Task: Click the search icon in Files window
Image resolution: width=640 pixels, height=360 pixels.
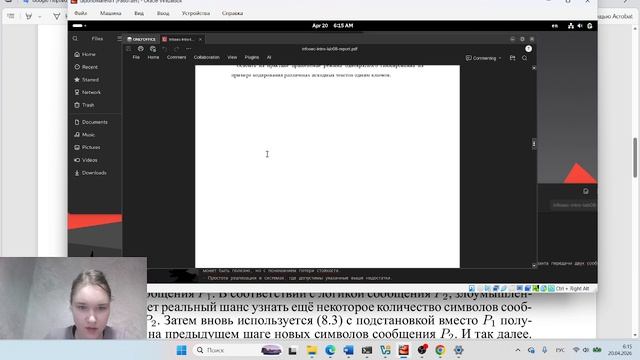Action: [x=75, y=38]
